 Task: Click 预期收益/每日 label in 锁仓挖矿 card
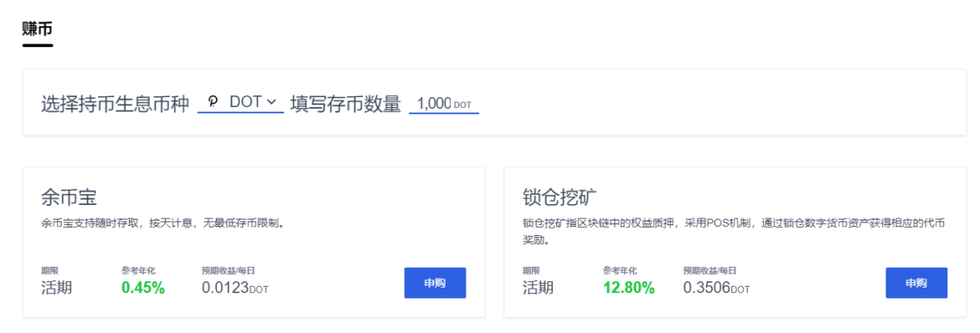click(x=710, y=270)
